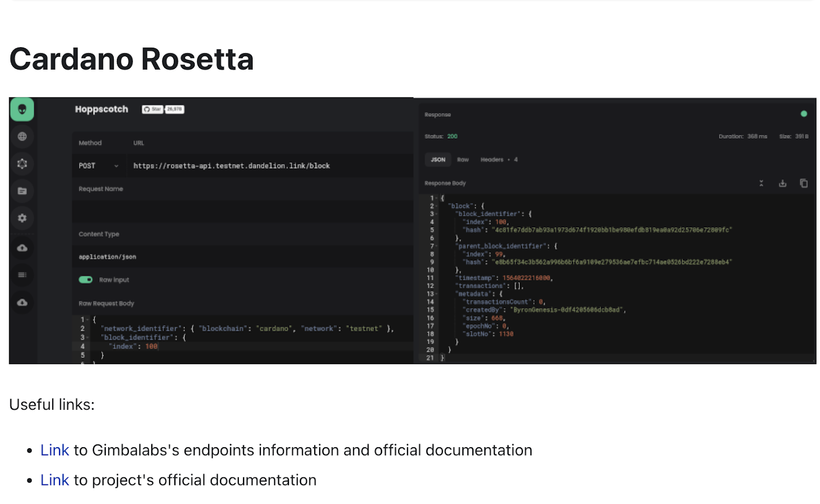Click the Response Body label
820x504 pixels.
(445, 183)
